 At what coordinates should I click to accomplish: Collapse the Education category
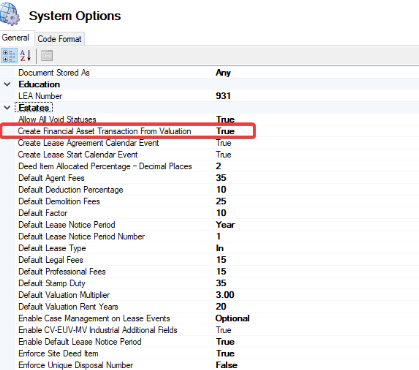[7, 84]
